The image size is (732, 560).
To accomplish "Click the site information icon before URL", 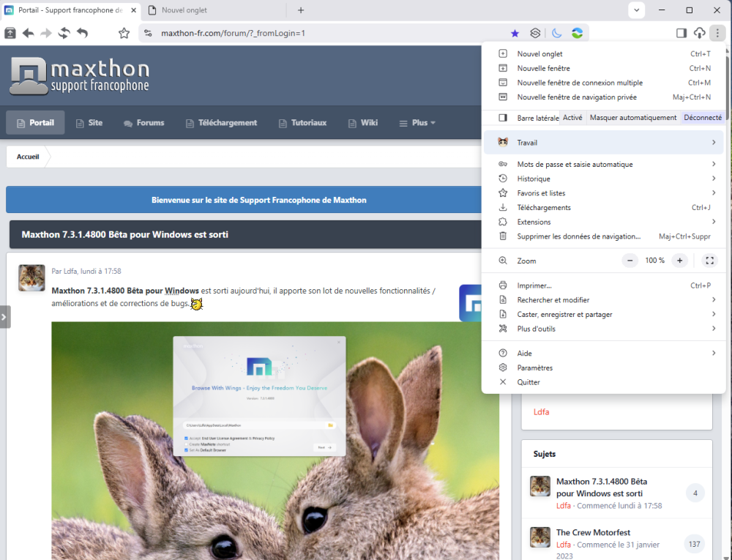I will coord(148,33).
